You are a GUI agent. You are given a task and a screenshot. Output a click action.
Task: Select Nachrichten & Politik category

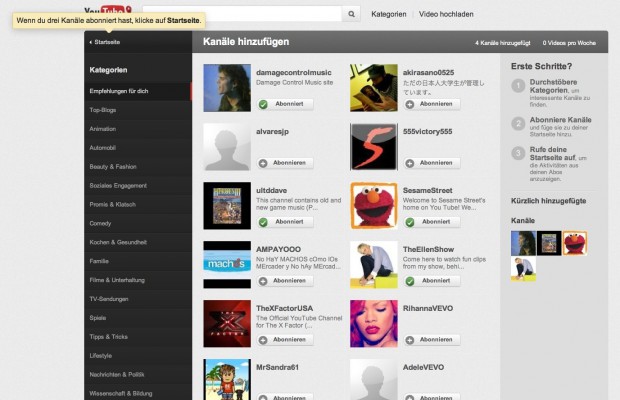click(x=138, y=374)
